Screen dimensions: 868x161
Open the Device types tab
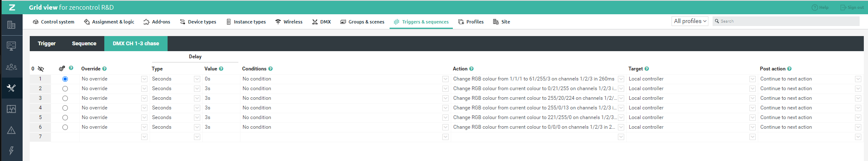pyautogui.click(x=198, y=22)
